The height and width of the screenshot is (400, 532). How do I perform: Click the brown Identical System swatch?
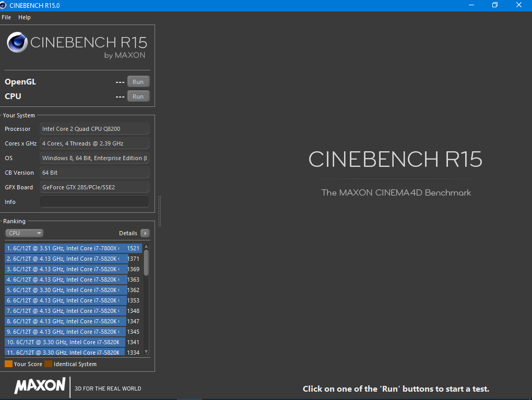(48, 363)
